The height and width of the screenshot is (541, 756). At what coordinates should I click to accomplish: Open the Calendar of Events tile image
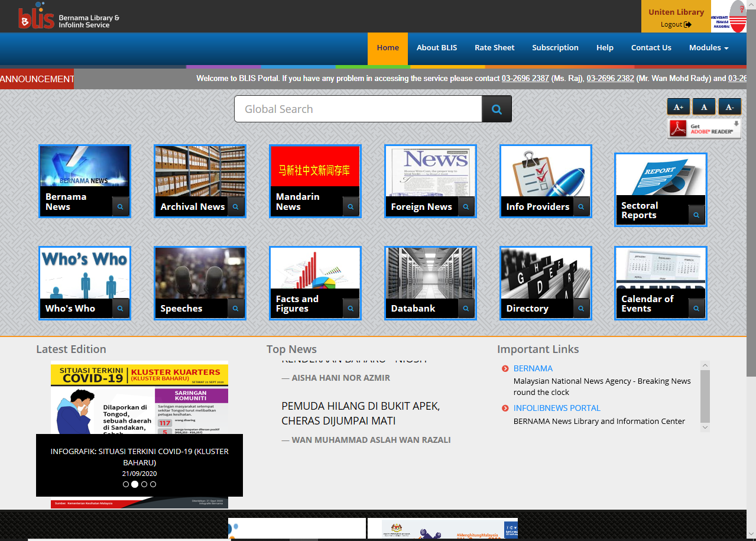(x=661, y=268)
